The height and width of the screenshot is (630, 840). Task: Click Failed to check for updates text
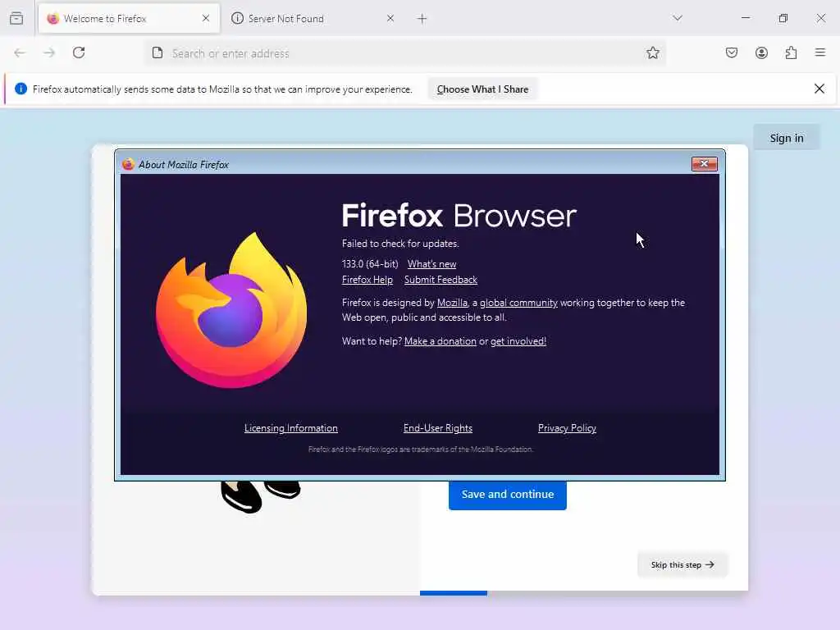click(400, 243)
